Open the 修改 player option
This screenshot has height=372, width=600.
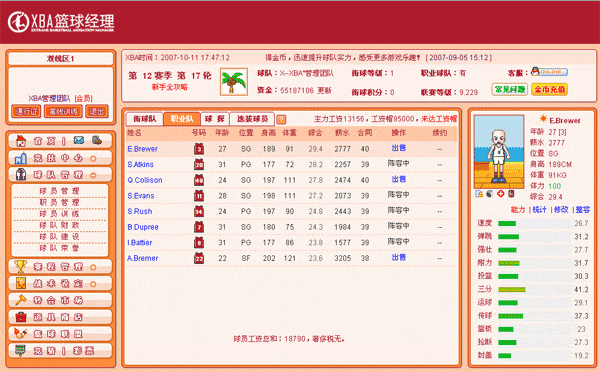point(561,210)
